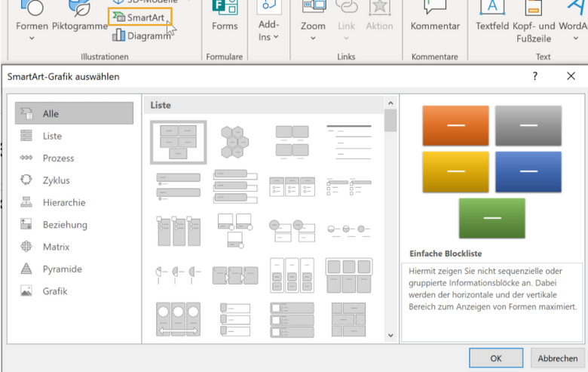Screen dimensions: 588x372
Task: Click the blue block in preview
Action: coord(528,171)
